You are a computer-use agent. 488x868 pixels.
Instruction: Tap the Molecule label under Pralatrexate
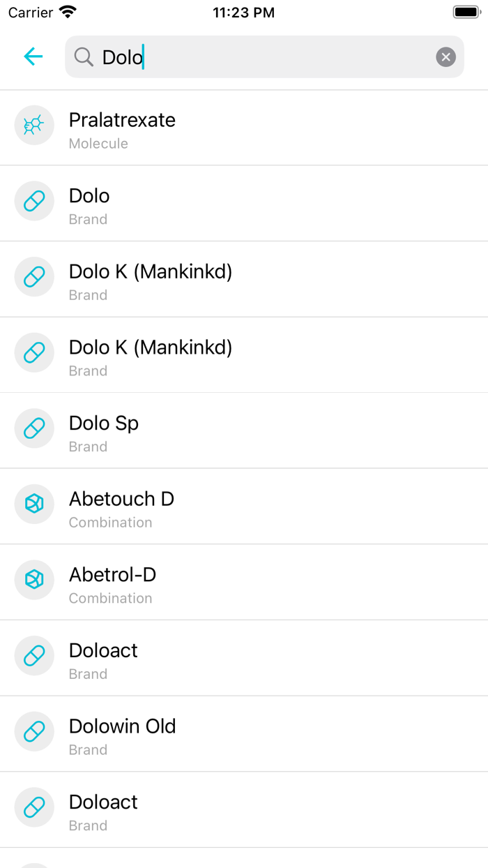pos(98,144)
